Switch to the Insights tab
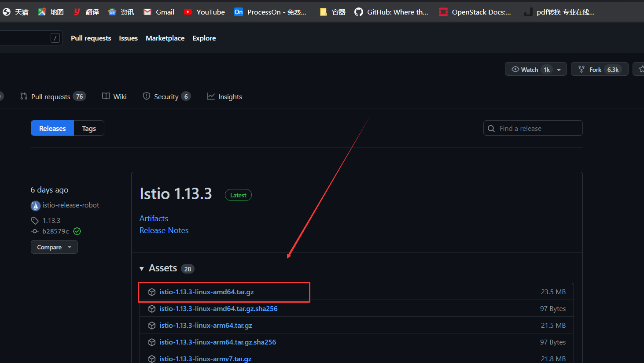This screenshot has width=644, height=363. click(224, 96)
